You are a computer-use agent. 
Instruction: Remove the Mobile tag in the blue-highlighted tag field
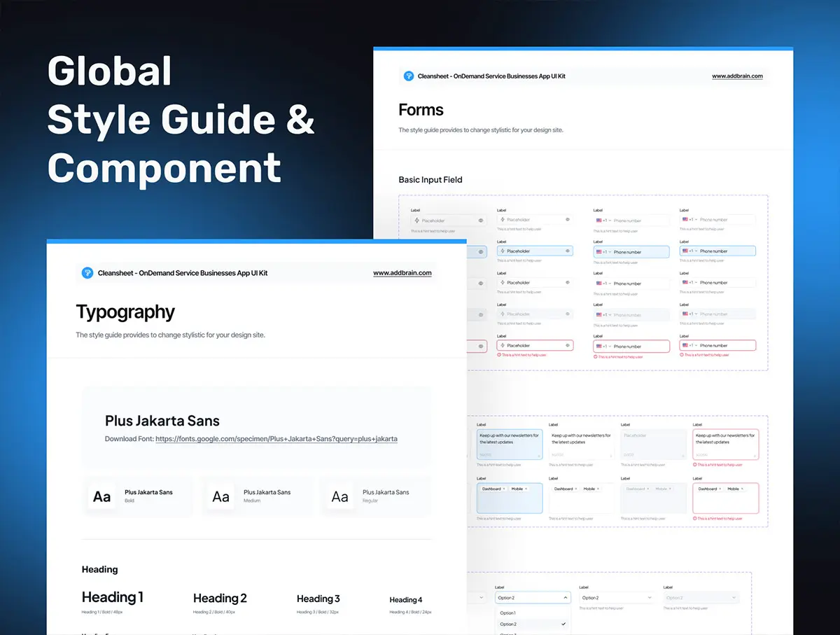pyautogui.click(x=526, y=489)
